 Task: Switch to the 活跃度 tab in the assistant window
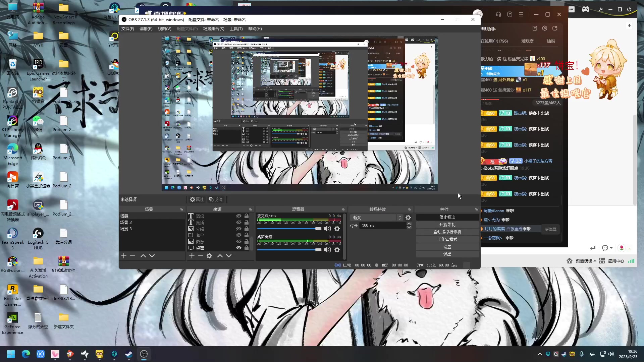point(527,41)
